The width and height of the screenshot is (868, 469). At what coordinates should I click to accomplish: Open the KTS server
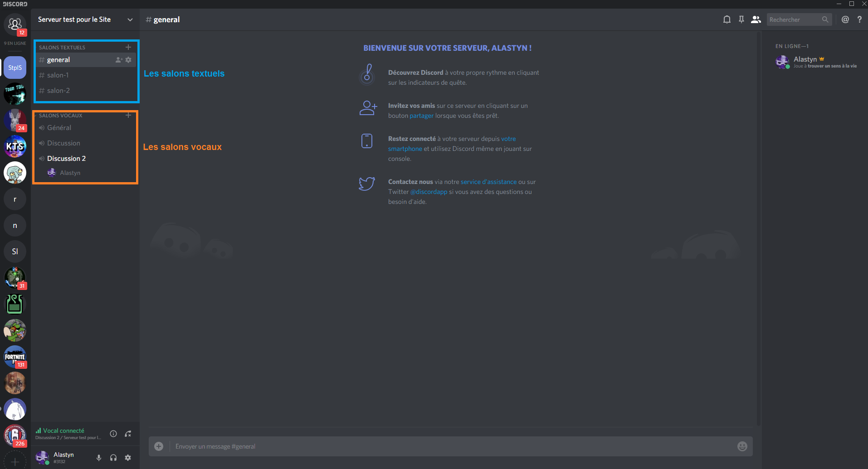(15, 146)
